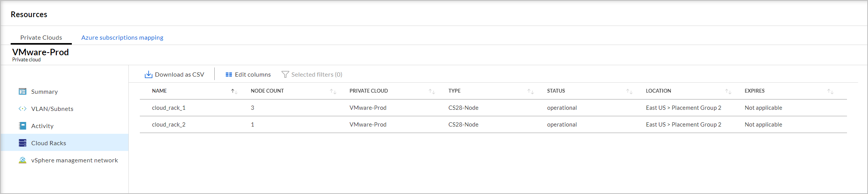Click the Cloud Racks server icon
The image size is (868, 194).
click(23, 143)
